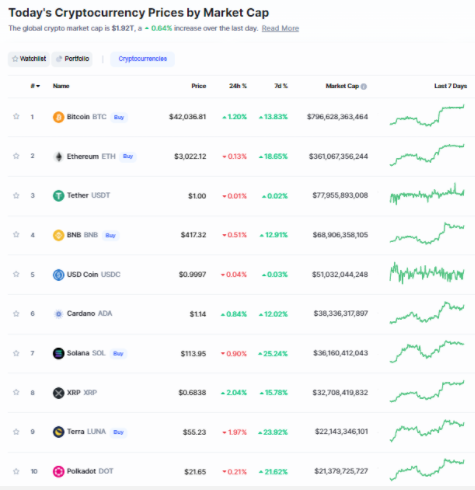Click the Buy button next to Bitcoin
The width and height of the screenshot is (475, 490).
[119, 117]
